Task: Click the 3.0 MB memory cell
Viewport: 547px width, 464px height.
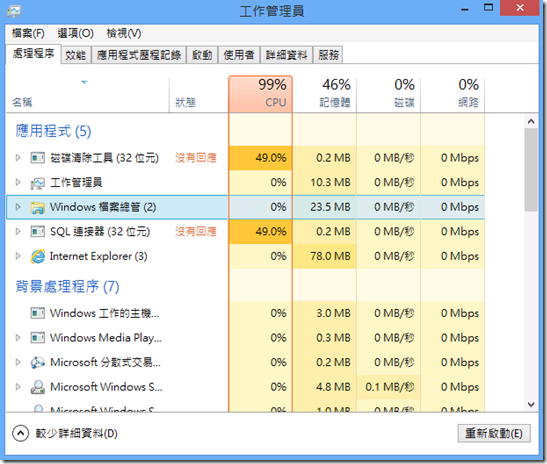Action: [x=324, y=313]
